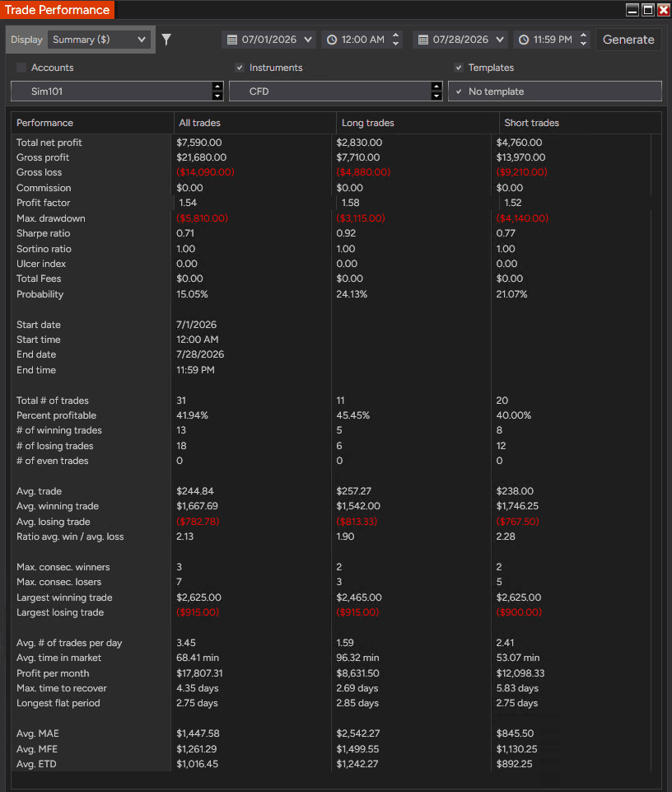Decrease the 11:59 PM end time

(583, 44)
